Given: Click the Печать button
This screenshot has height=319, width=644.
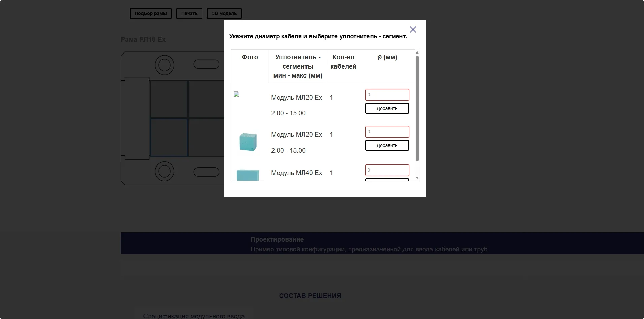Looking at the screenshot, I should [189, 13].
